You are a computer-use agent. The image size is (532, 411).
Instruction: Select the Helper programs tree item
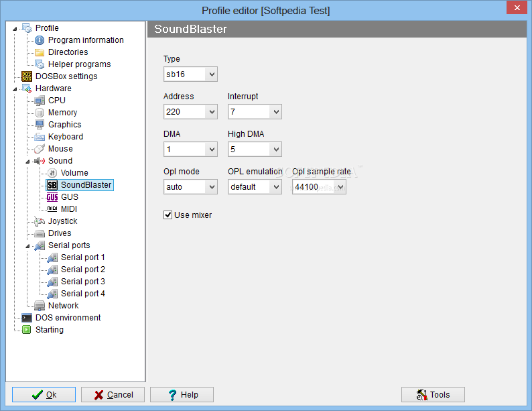[79, 64]
